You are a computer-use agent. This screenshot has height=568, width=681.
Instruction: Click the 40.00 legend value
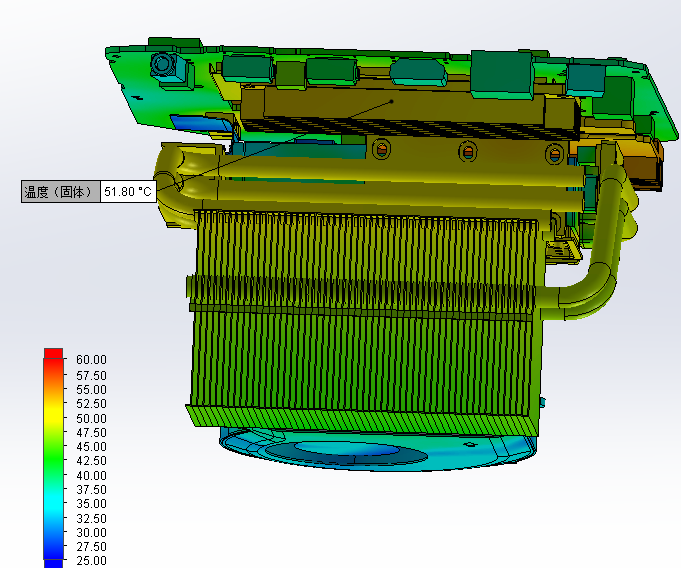(x=91, y=475)
